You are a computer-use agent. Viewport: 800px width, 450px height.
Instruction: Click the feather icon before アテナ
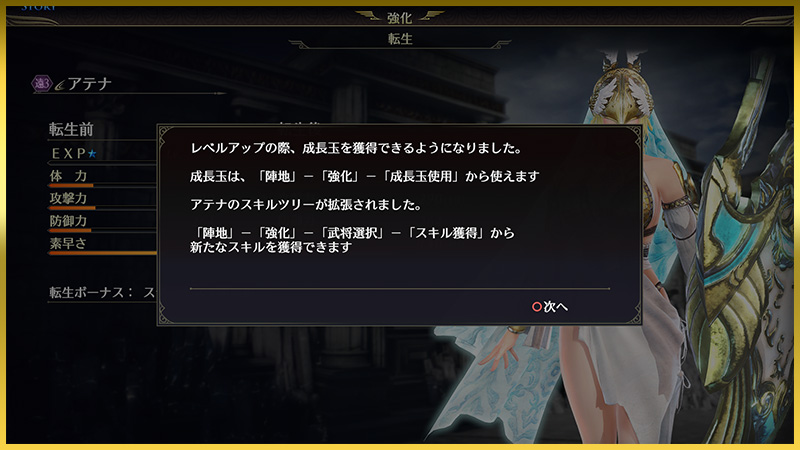click(59, 85)
